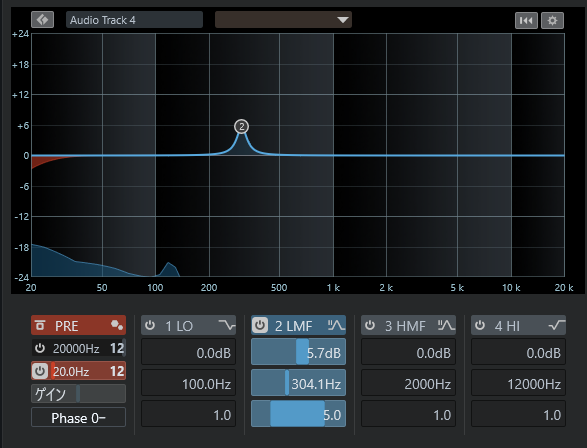The image size is (587, 448).
Task: Enable the 1 LO band
Action: pos(150,325)
